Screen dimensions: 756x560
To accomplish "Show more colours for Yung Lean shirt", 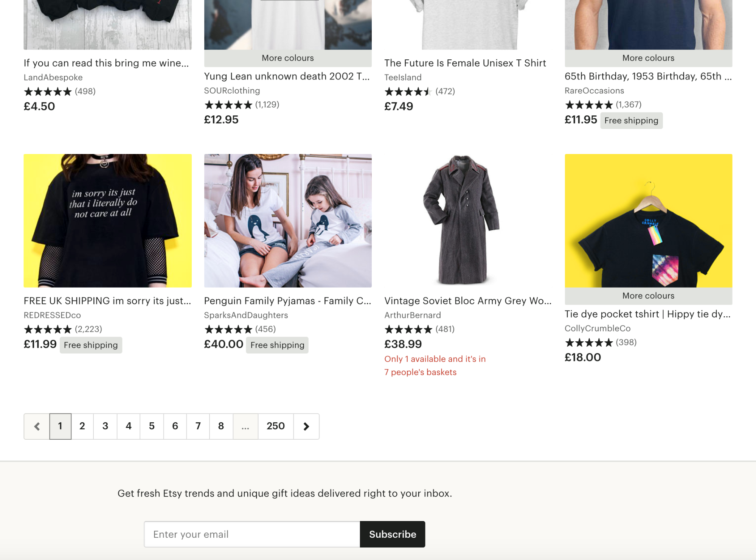I will (288, 58).
